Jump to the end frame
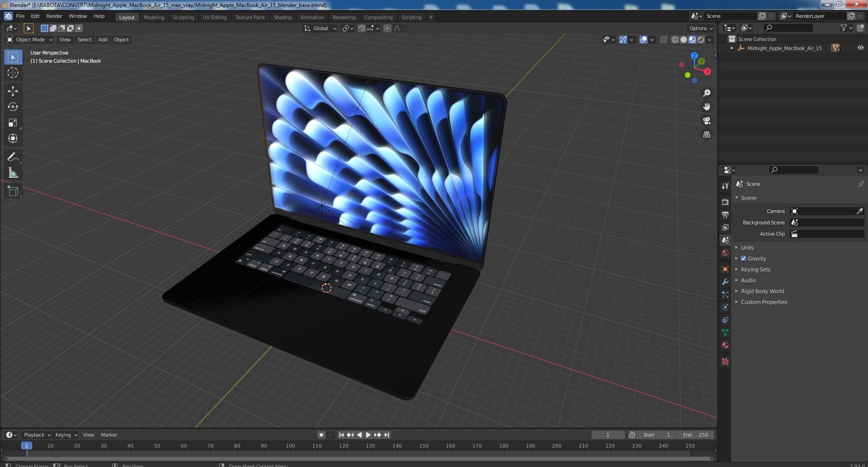 [x=387, y=435]
